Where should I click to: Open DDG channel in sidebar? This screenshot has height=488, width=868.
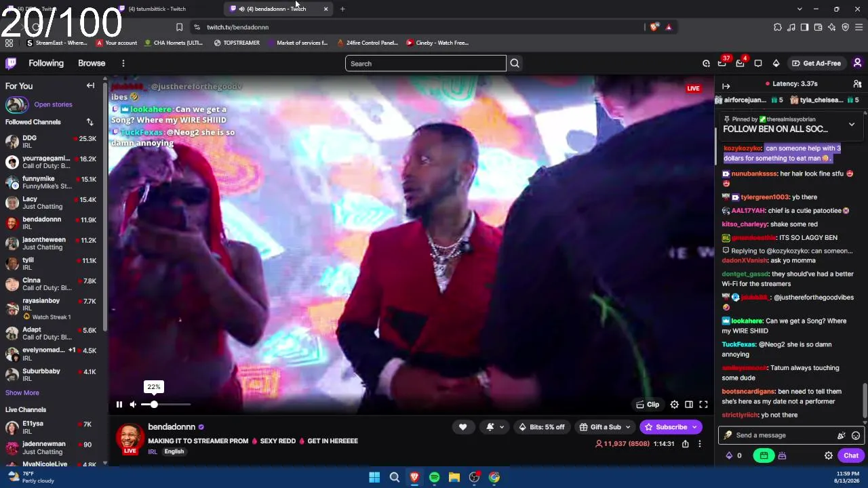51,142
